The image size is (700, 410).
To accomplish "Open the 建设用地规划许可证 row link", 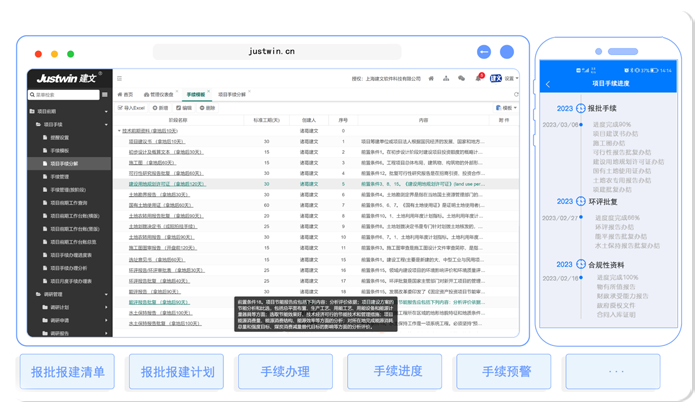I will [x=167, y=184].
